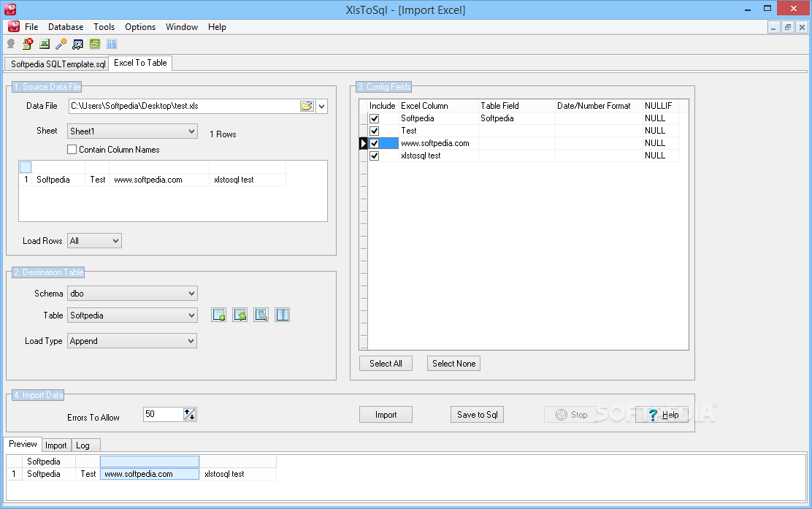Image resolution: width=812 pixels, height=509 pixels.
Task: Click the grid with glasses preview icon
Action: (x=77, y=44)
